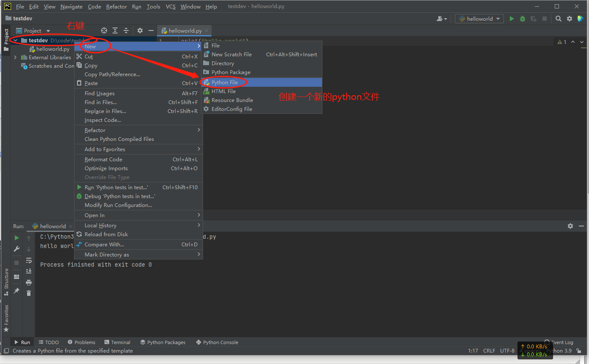This screenshot has width=589, height=364.
Task: Click the Select Opened File target icon
Action: pos(104,30)
